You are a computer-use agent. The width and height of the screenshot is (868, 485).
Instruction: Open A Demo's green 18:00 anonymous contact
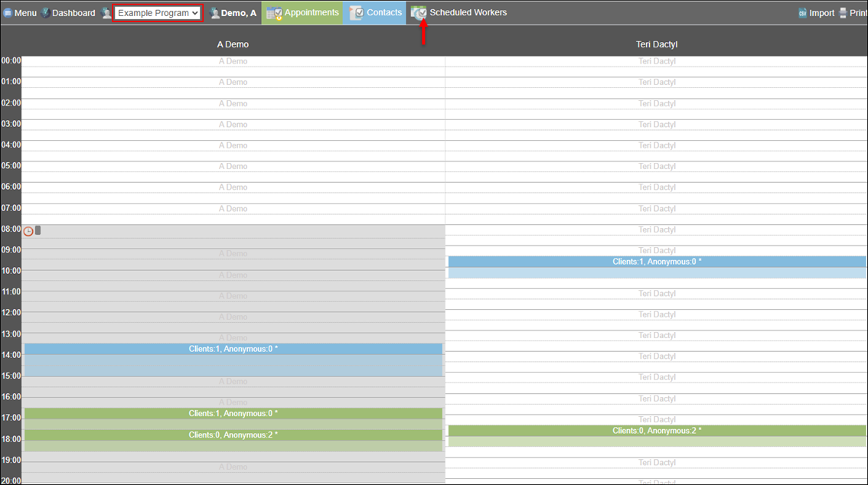point(233,440)
